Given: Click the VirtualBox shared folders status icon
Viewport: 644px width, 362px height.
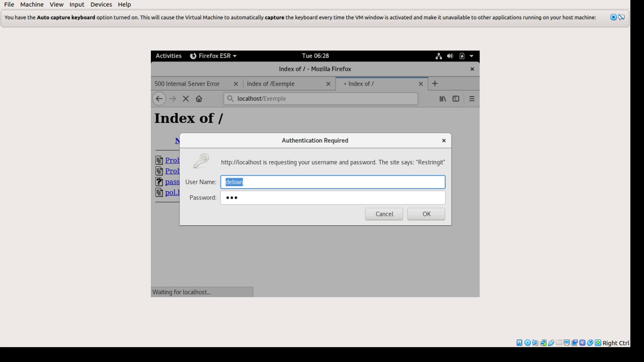Looking at the screenshot, I should [559, 343].
